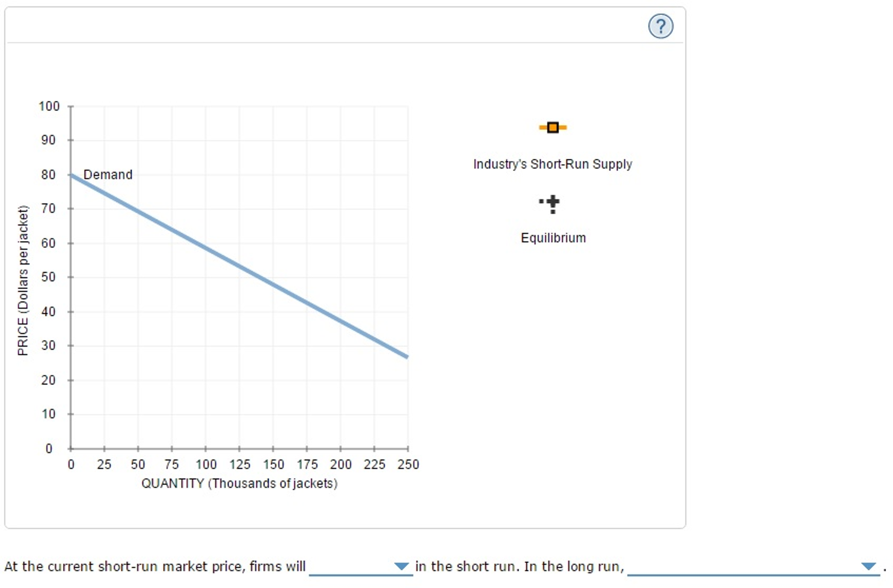Click the 'Demand' label on the chart

[108, 174]
